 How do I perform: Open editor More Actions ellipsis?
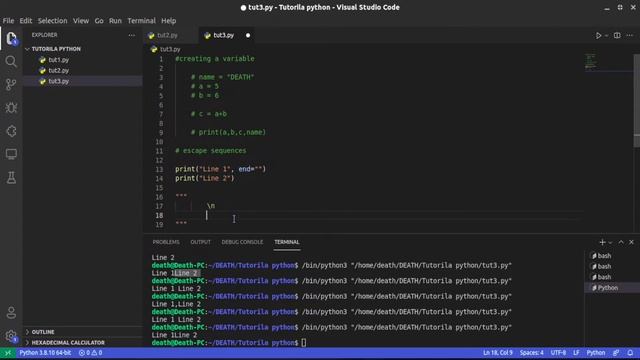(630, 36)
